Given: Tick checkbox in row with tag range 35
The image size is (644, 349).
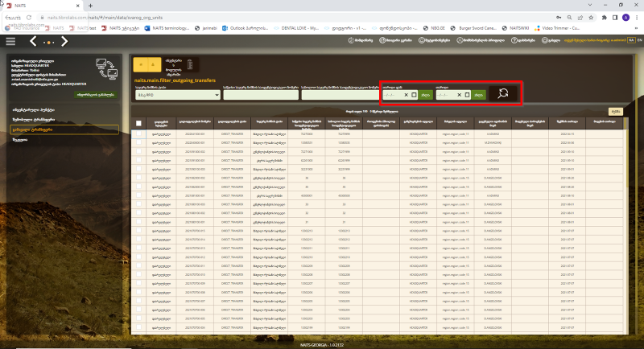Looking at the screenshot, I should tap(138, 187).
